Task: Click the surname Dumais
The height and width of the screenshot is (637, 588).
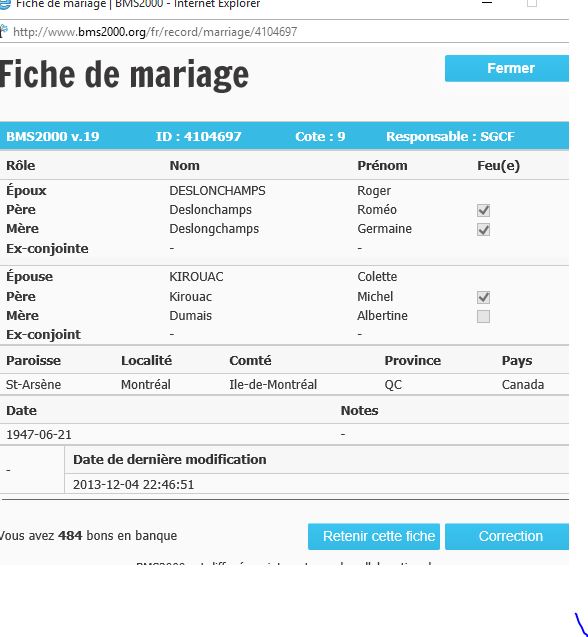Action: pyautogui.click(x=191, y=316)
